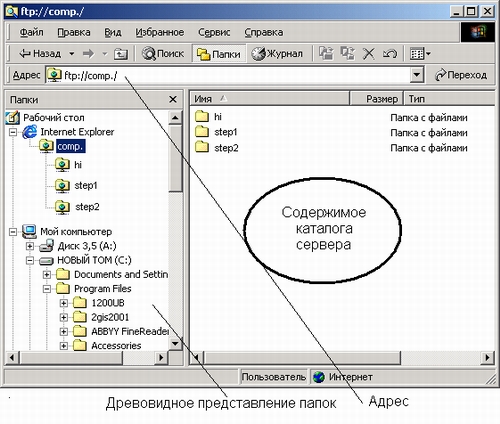Collapse the Мой компьютер tree node

[13, 232]
